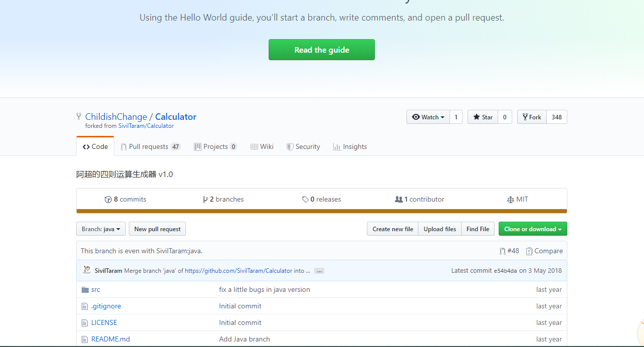Click the LICENSE file icon

coord(85,322)
